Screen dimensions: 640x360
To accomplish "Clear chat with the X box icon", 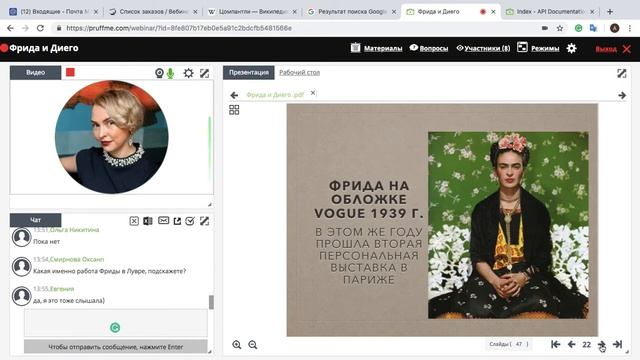I will (134, 221).
